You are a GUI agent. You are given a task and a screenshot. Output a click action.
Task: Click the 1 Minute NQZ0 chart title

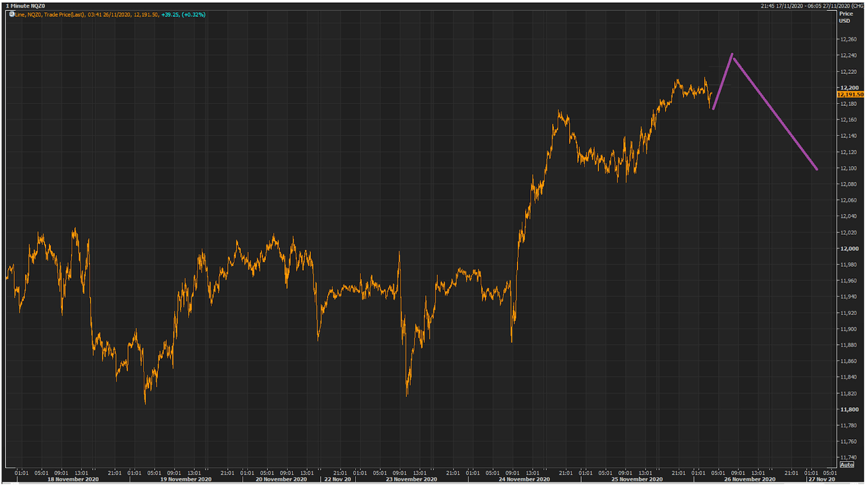click(24, 5)
